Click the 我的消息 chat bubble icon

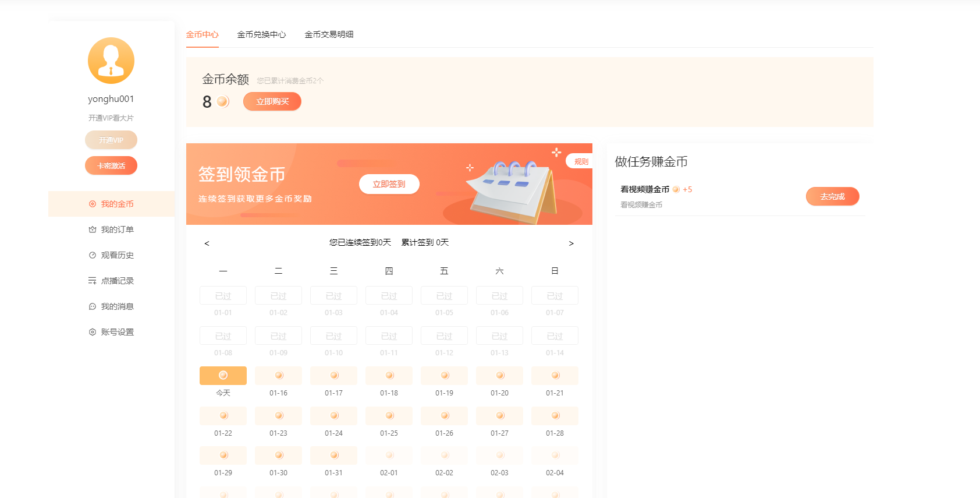(x=92, y=306)
